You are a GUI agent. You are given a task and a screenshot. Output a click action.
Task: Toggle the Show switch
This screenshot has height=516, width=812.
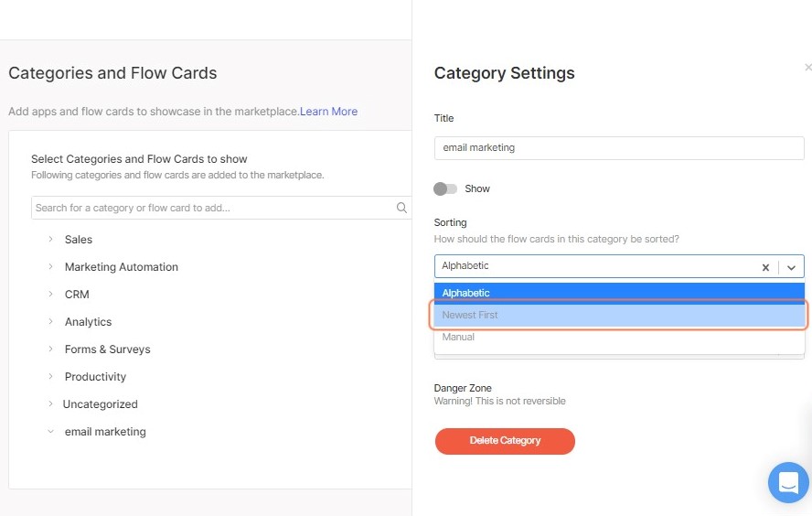[x=445, y=188]
